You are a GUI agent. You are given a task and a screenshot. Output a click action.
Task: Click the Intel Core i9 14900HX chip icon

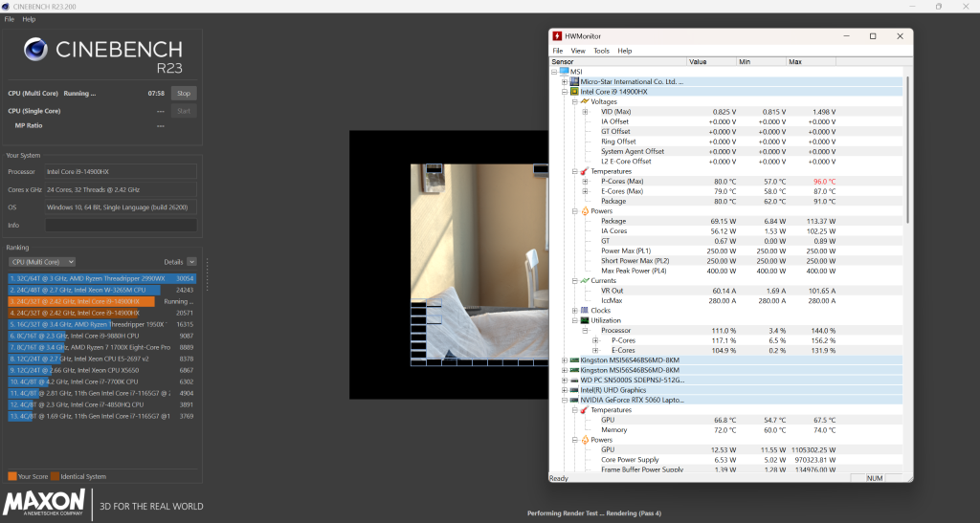pos(574,92)
